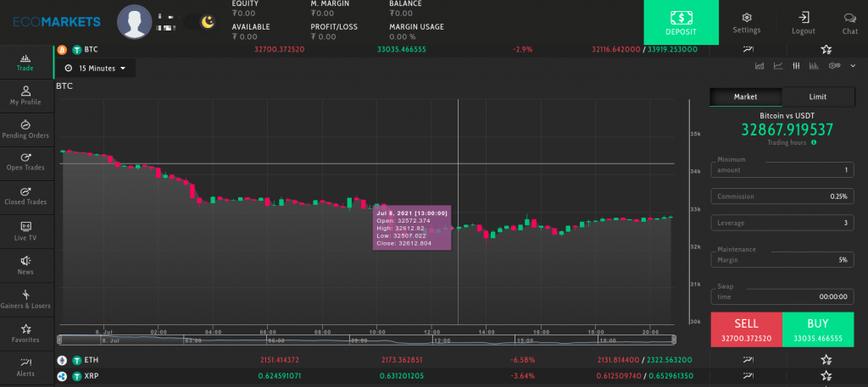Open Favorites in sidebar
Image resolution: width=868 pixels, height=387 pixels.
tap(25, 334)
